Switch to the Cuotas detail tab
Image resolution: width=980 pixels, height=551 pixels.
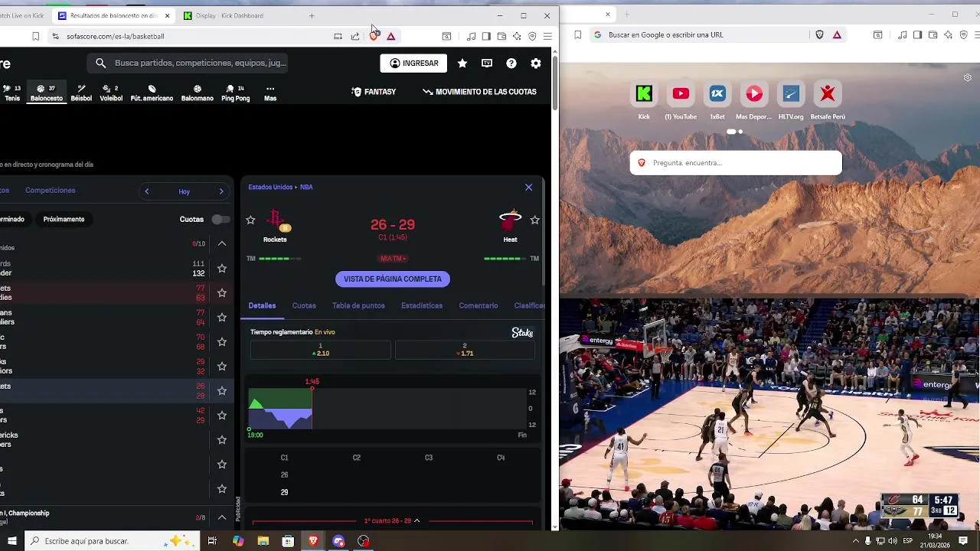[304, 305]
